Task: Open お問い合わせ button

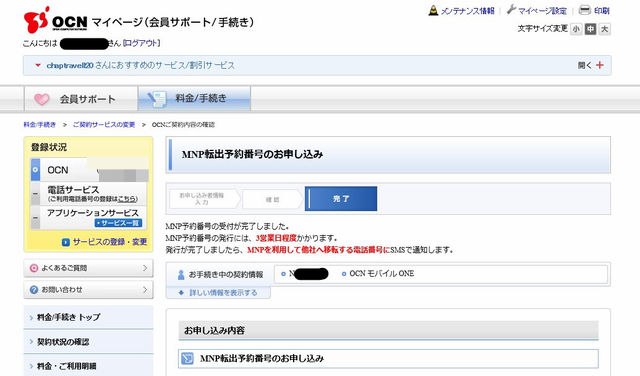Action: pyautogui.click(x=89, y=290)
